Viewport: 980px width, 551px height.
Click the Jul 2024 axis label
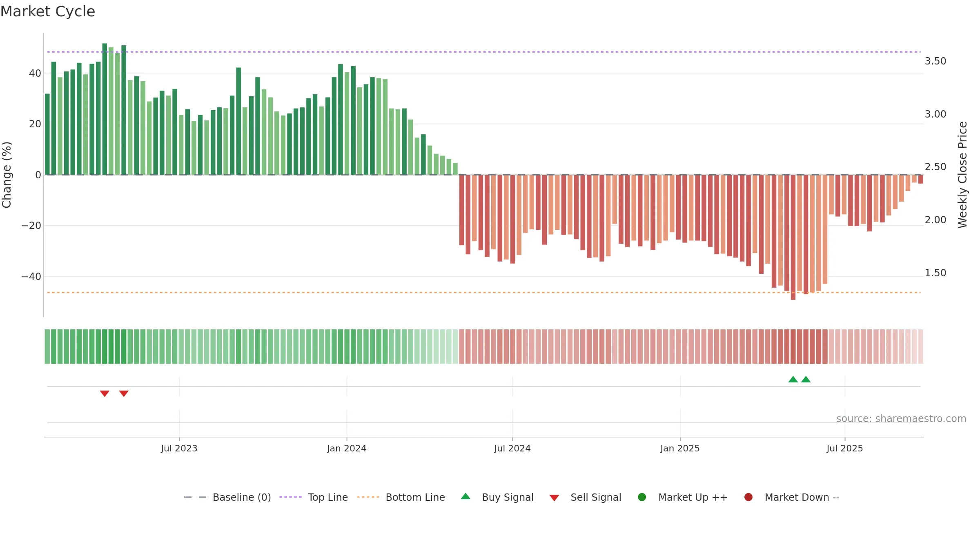click(x=512, y=449)
